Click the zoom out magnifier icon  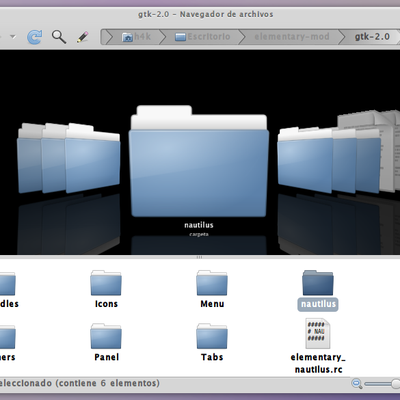click(357, 384)
